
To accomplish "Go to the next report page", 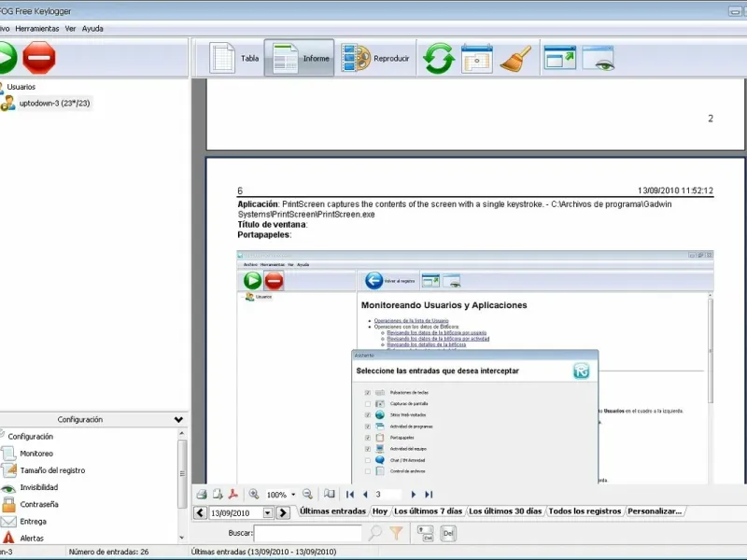I will coord(414,495).
